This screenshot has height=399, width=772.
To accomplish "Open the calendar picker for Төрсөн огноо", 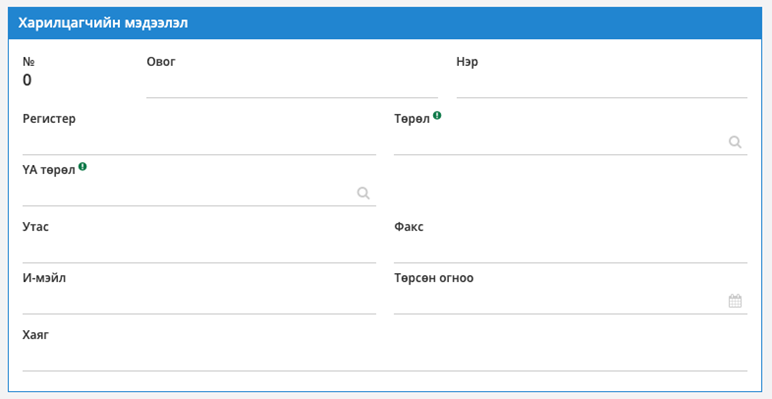I will coord(735,301).
